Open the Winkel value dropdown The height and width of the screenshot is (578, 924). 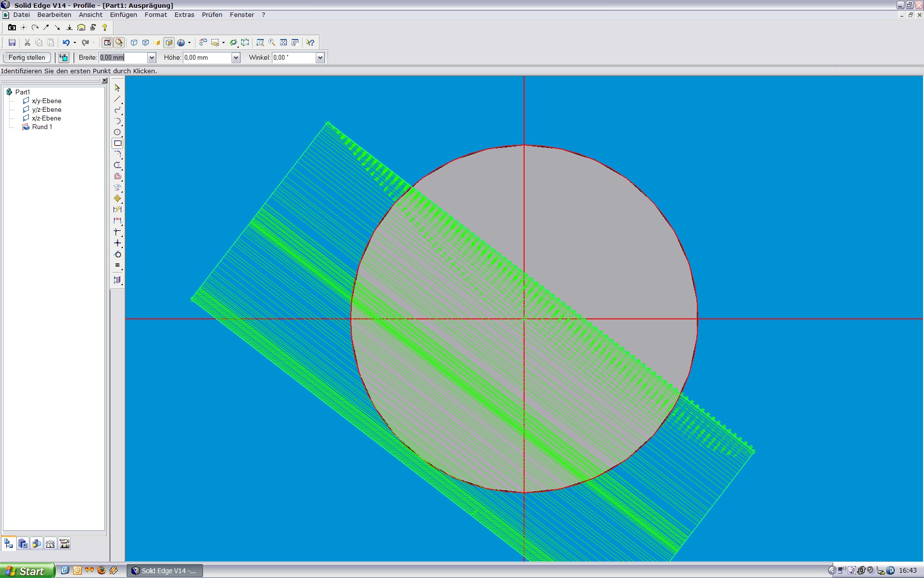tap(320, 57)
